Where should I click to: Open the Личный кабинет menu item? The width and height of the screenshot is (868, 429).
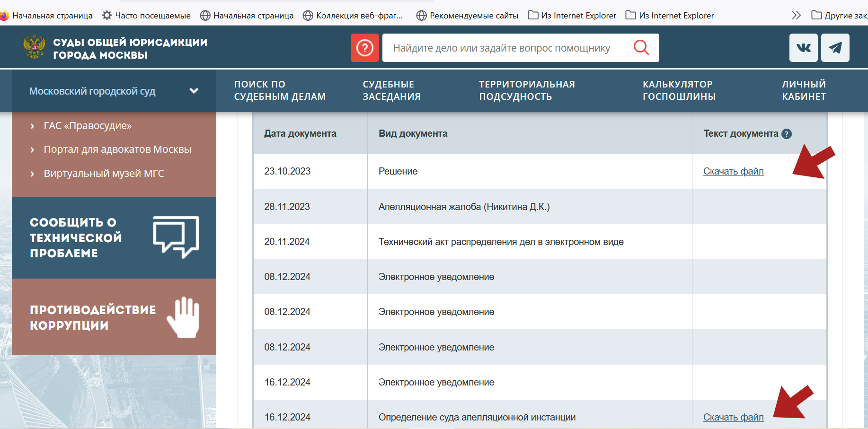pyautogui.click(x=803, y=90)
